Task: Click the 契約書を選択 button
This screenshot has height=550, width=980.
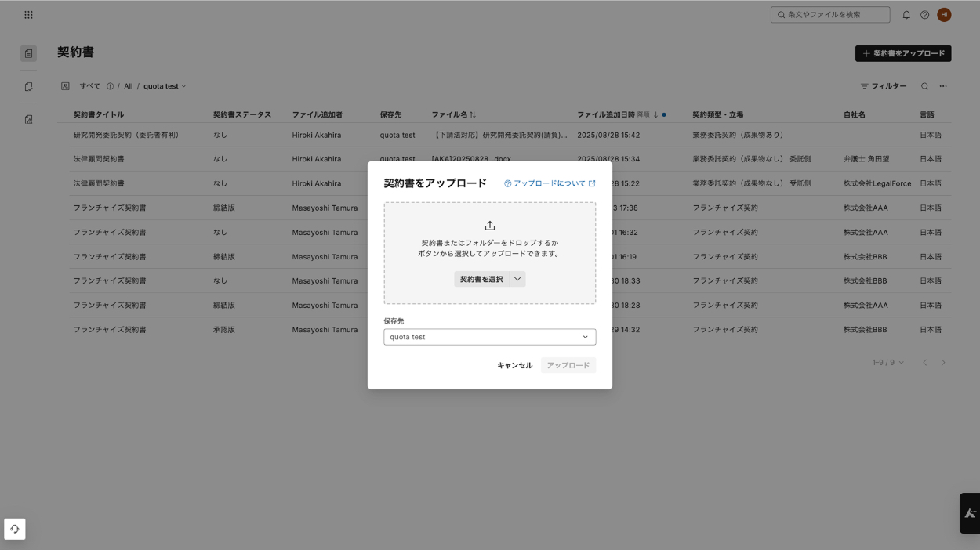Action: pos(481,279)
